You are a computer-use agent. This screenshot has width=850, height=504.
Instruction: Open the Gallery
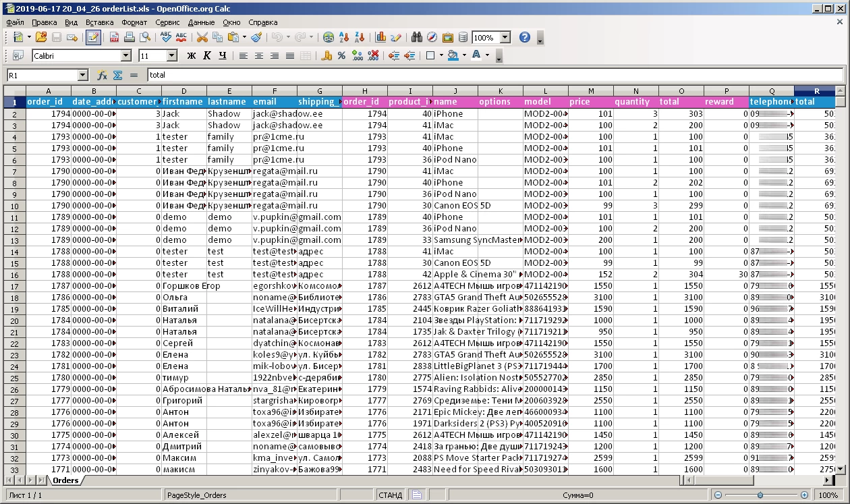tap(448, 38)
